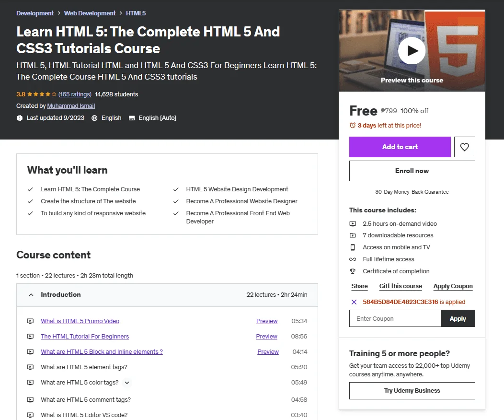The height and width of the screenshot is (420, 504).
Task: Click video icon for Block and Inline elements lecture
Action: click(30, 352)
